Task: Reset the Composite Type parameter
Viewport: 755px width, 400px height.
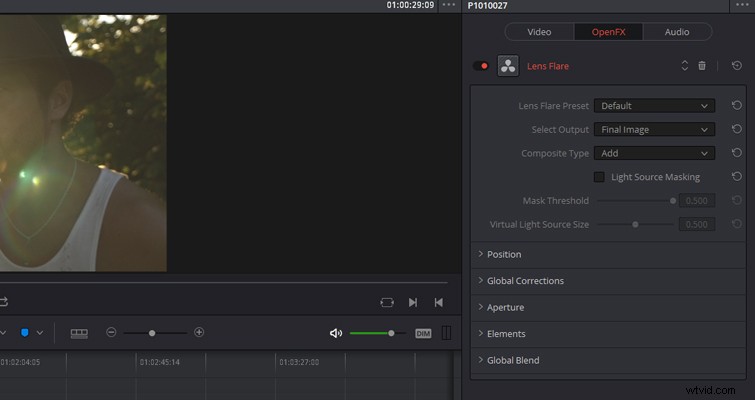Action: 737,153
